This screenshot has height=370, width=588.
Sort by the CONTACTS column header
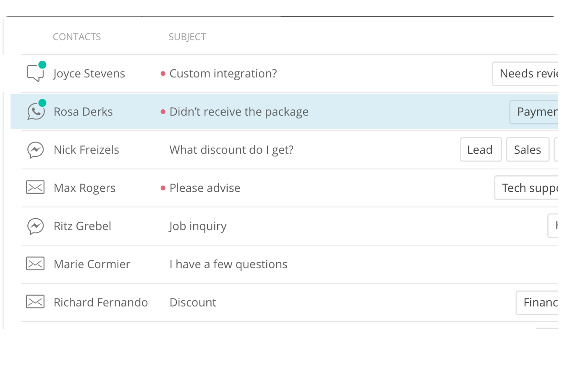(x=77, y=37)
